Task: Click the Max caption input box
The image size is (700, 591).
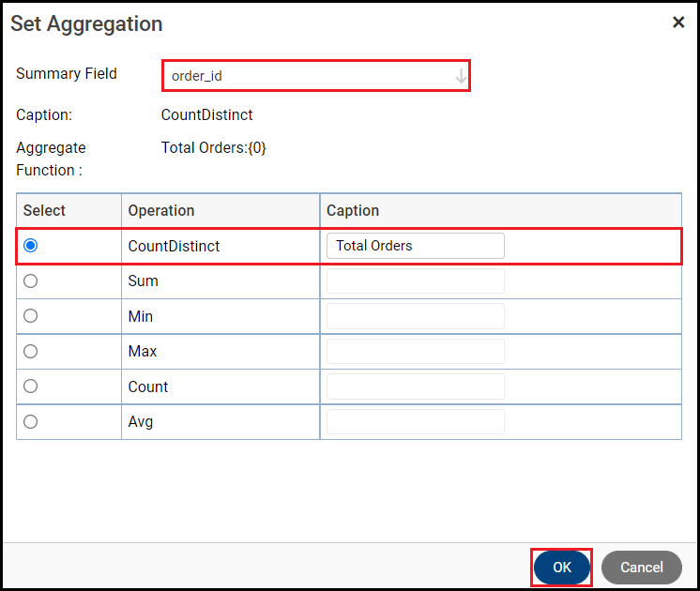Action: pyautogui.click(x=415, y=351)
